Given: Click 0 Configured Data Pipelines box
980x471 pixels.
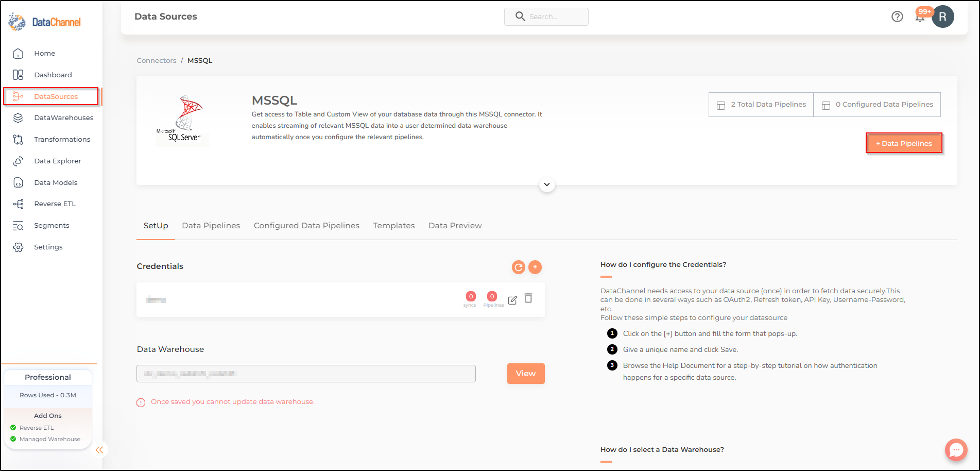Looking at the screenshot, I should [x=877, y=105].
